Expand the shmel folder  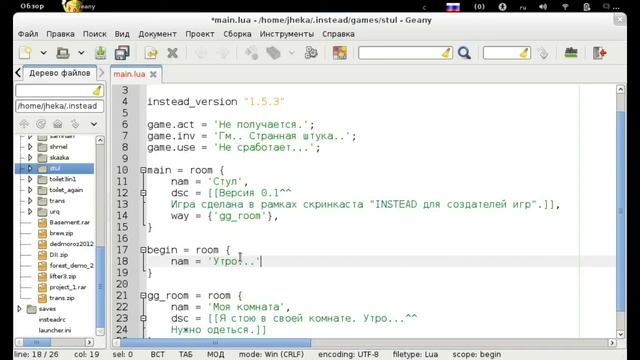[x=30, y=147]
